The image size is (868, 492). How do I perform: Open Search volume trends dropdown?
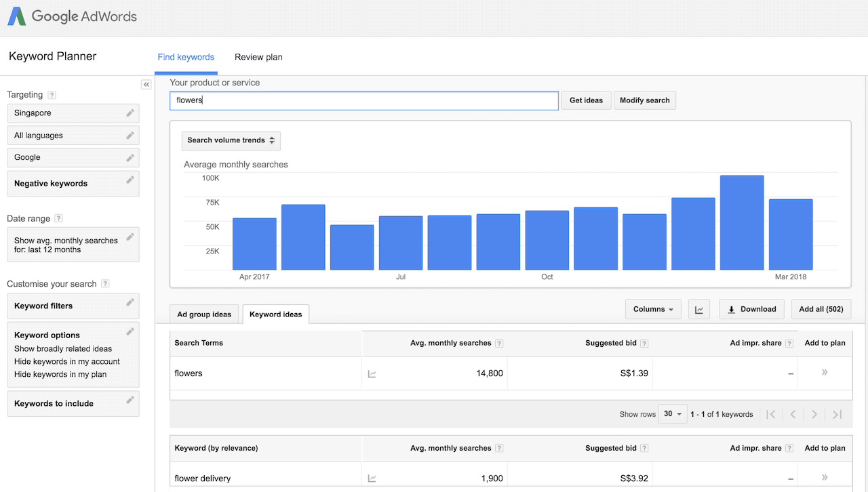click(231, 140)
